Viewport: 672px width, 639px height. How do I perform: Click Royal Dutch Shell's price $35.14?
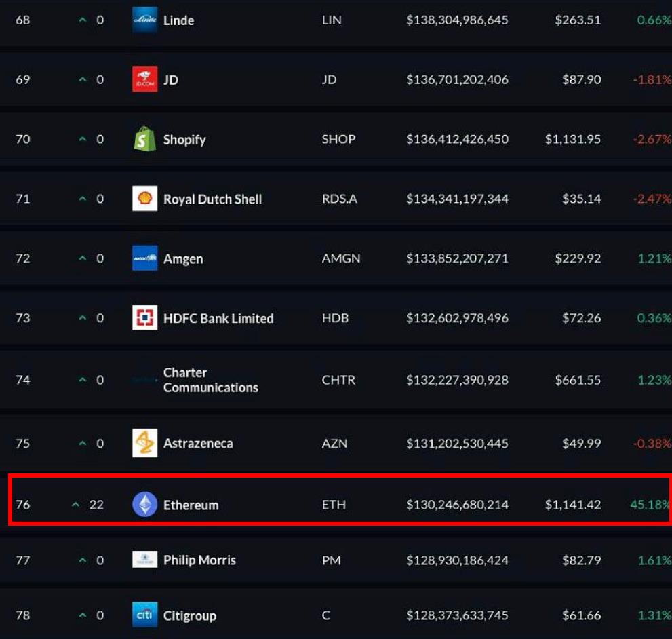(582, 199)
